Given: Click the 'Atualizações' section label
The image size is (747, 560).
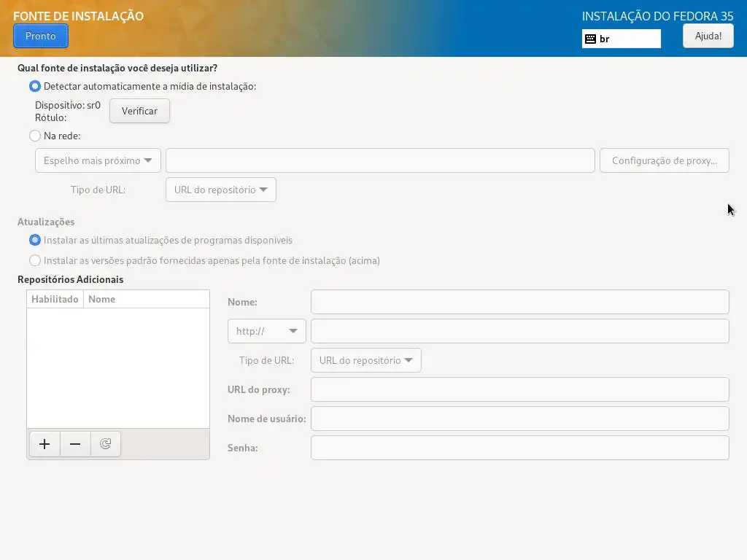Looking at the screenshot, I should 46,222.
